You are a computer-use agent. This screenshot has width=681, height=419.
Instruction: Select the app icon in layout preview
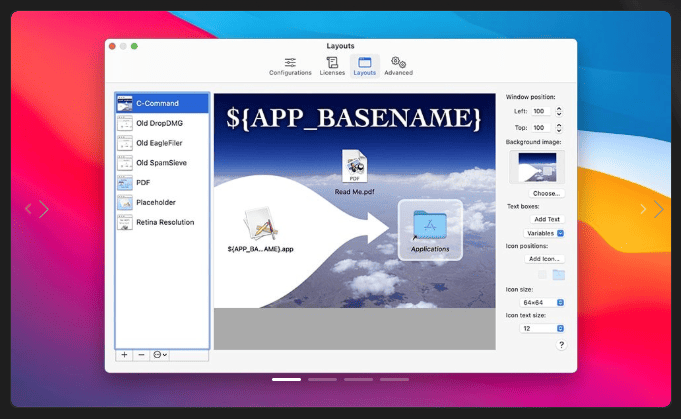[261, 224]
